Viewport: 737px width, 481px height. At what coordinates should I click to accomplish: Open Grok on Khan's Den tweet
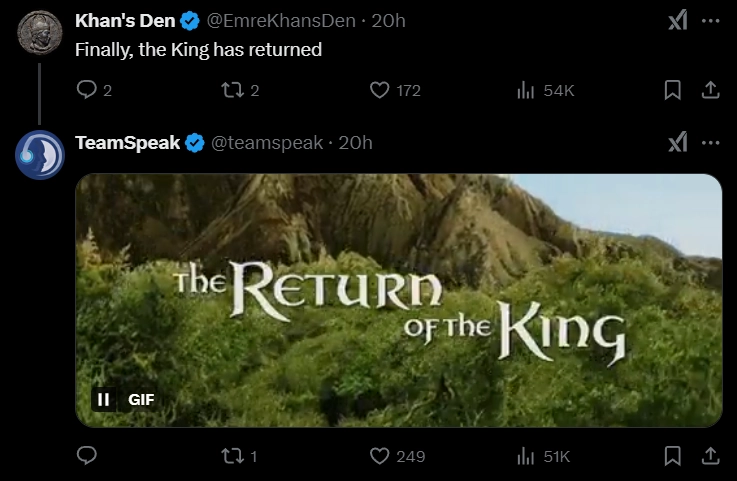pyautogui.click(x=677, y=22)
